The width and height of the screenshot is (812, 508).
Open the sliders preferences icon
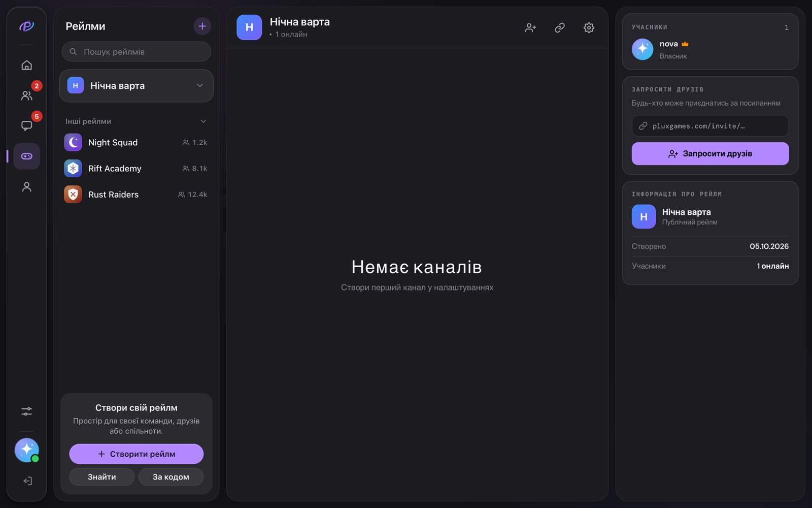[x=26, y=411]
